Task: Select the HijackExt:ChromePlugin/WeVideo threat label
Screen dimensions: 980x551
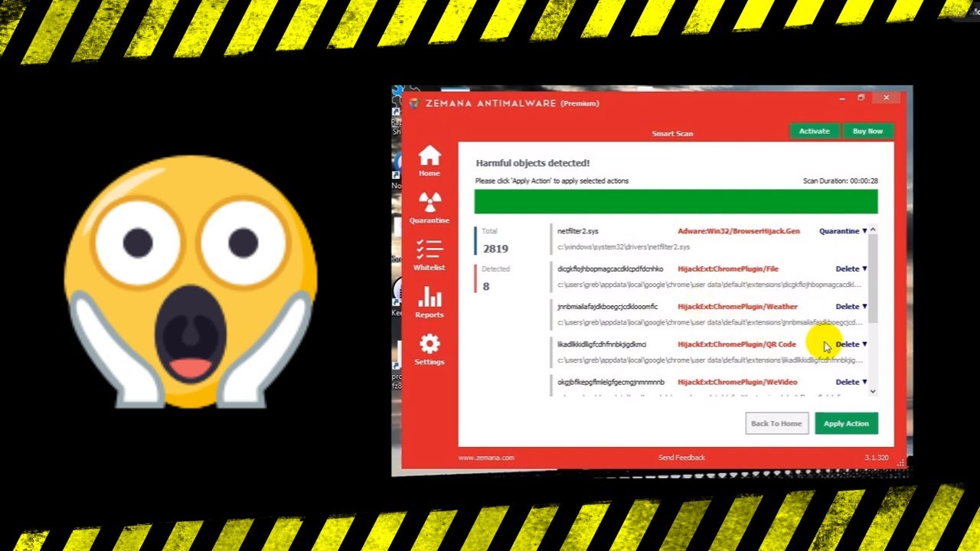Action: 737,381
